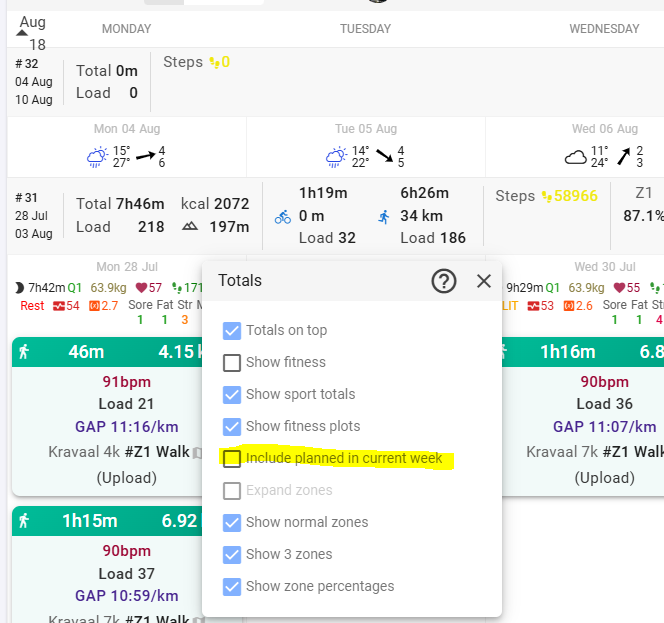The height and width of the screenshot is (623, 664).
Task: Close the Totals dialog
Action: click(x=484, y=281)
